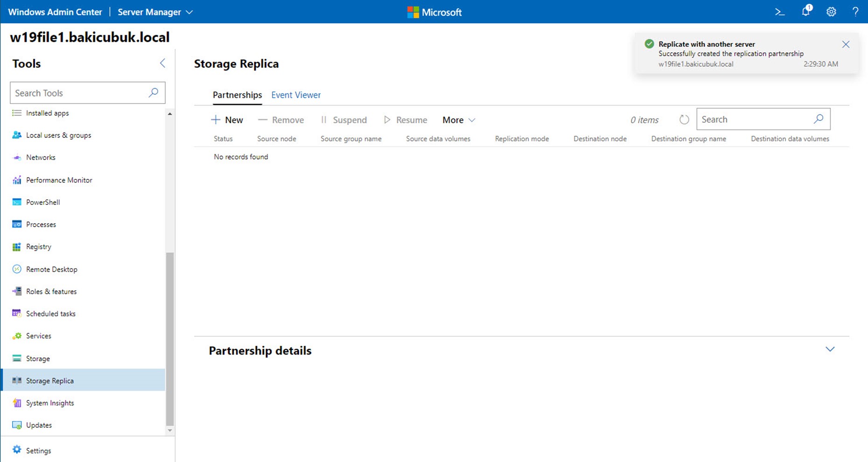Click the sidebar Settings gear icon
This screenshot has height=462, width=868.
pyautogui.click(x=17, y=449)
